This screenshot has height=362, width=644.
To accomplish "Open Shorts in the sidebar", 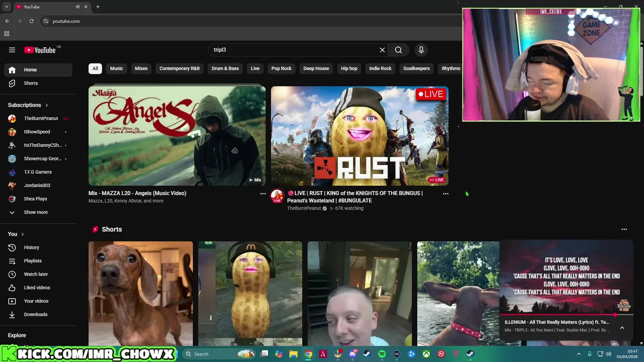I will click(38, 83).
